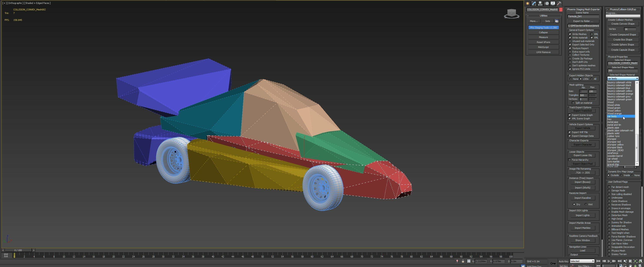Open the Hierarchy command panel tab
The image size is (644, 267).
coord(540,3)
